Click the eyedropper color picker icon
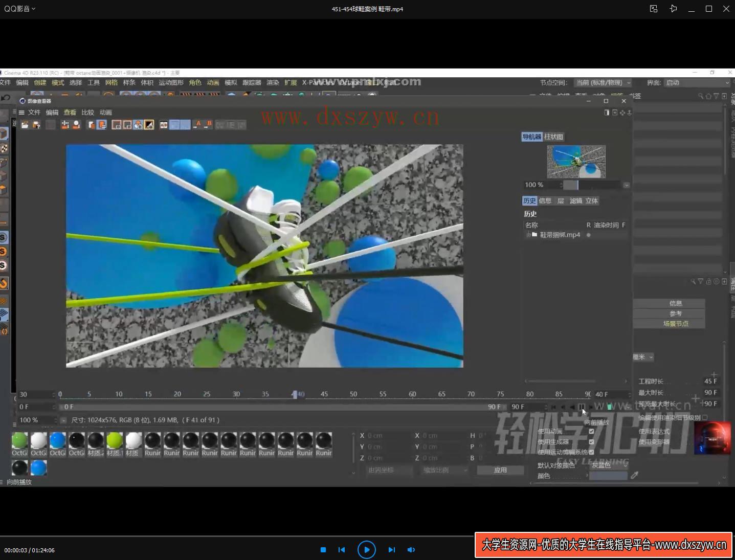Image resolution: width=735 pixels, height=560 pixels. tap(635, 476)
